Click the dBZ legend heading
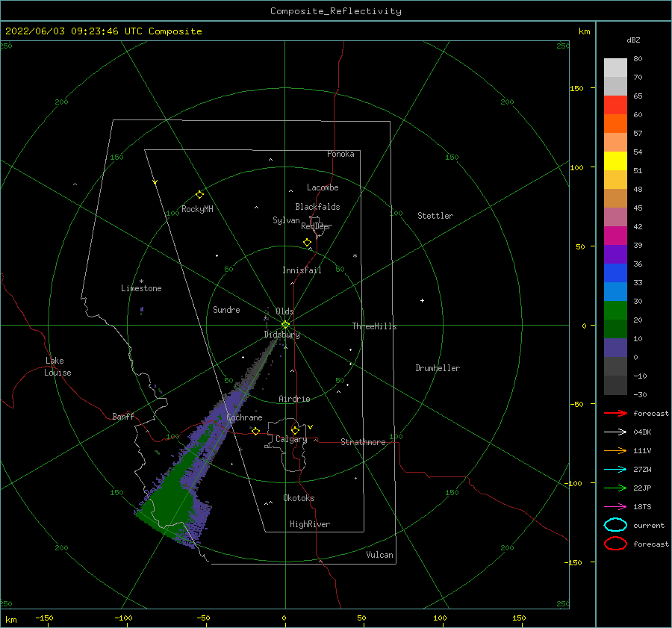 coord(633,40)
